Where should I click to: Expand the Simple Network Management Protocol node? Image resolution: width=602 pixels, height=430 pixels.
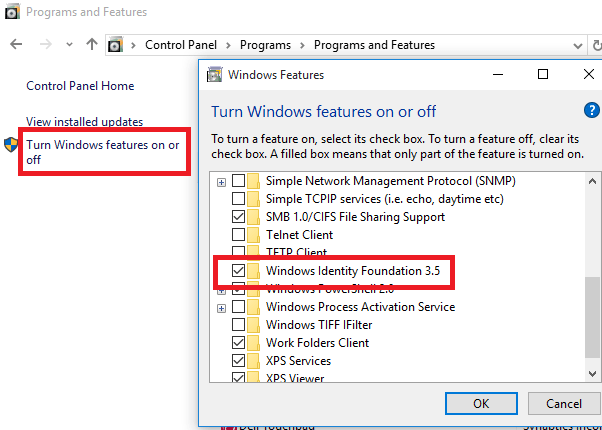tap(221, 181)
